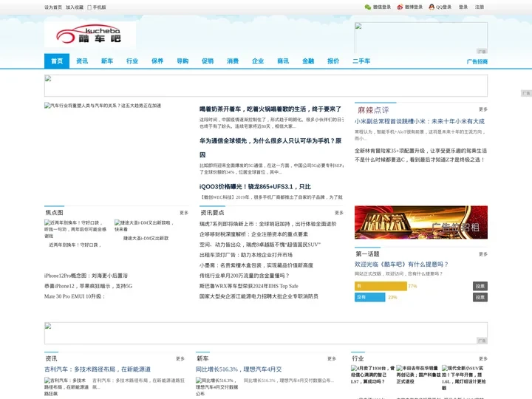The image size is (532, 399).
Task: Open 吉利汽车：多技术路径布局 headline
Action: (98, 369)
